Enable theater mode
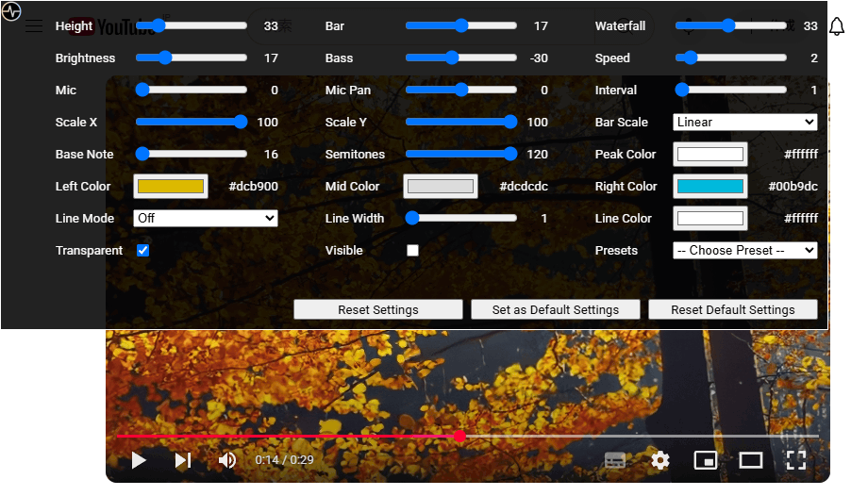This screenshot has height=496, width=868. click(751, 460)
